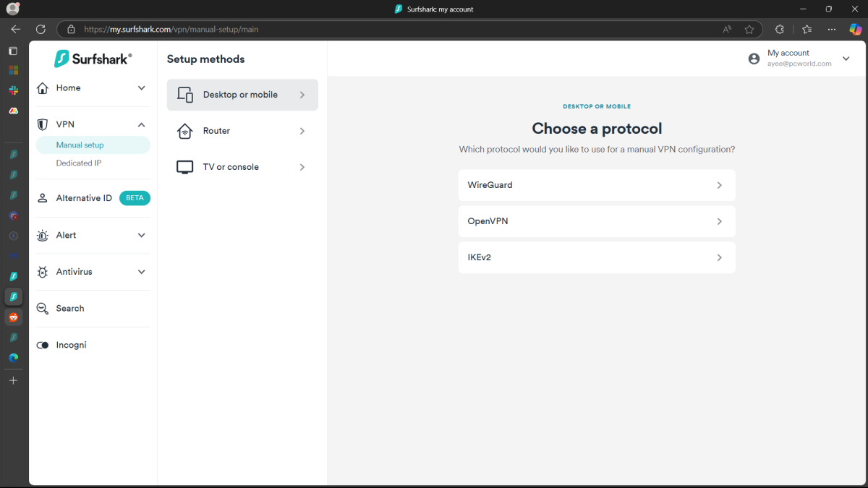The width and height of the screenshot is (868, 488).
Task: Click the Router icon
Action: coord(185,131)
